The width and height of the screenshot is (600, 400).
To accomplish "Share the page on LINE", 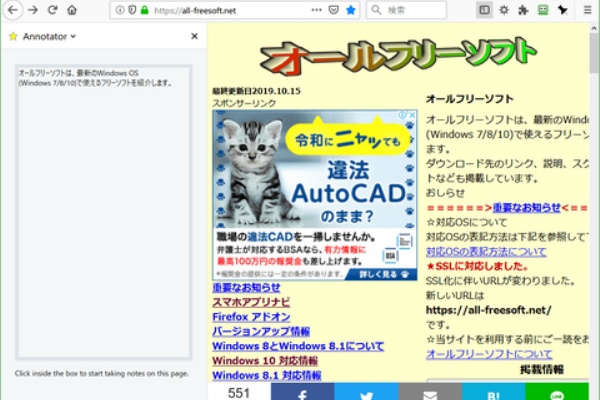I will click(x=557, y=391).
